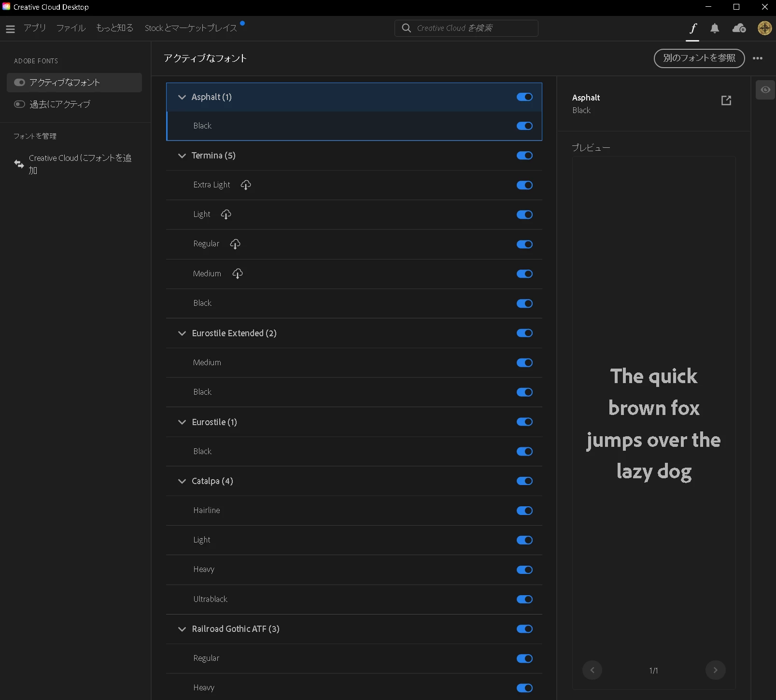Screen dimensions: 776x700
Task: Click 別のフォントを参照 button
Action: coord(699,58)
